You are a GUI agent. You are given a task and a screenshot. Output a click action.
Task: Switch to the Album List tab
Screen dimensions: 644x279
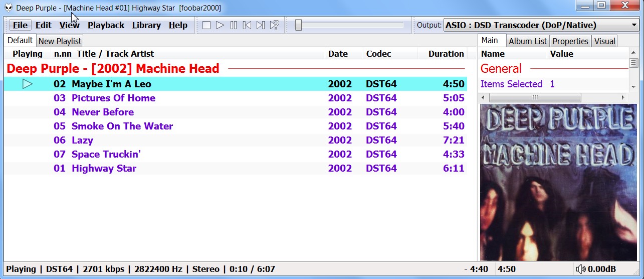(529, 41)
